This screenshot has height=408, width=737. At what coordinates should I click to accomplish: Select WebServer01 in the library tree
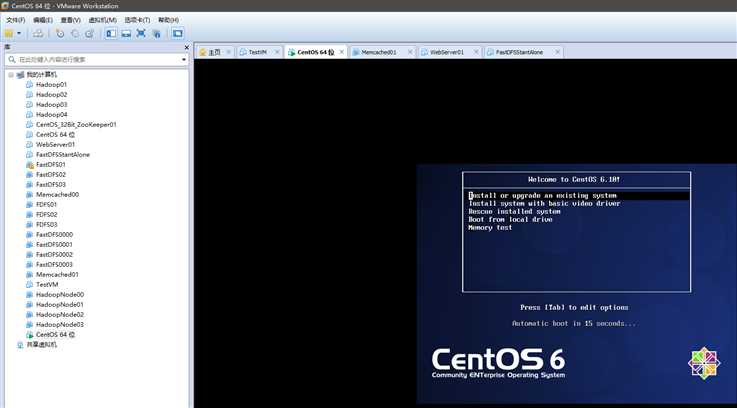[55, 145]
